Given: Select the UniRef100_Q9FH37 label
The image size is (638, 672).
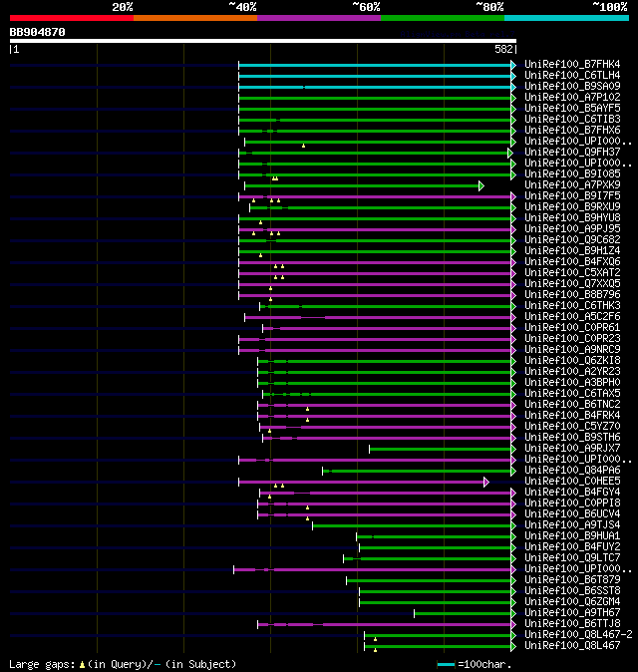Looking at the screenshot, I should [x=572, y=153].
